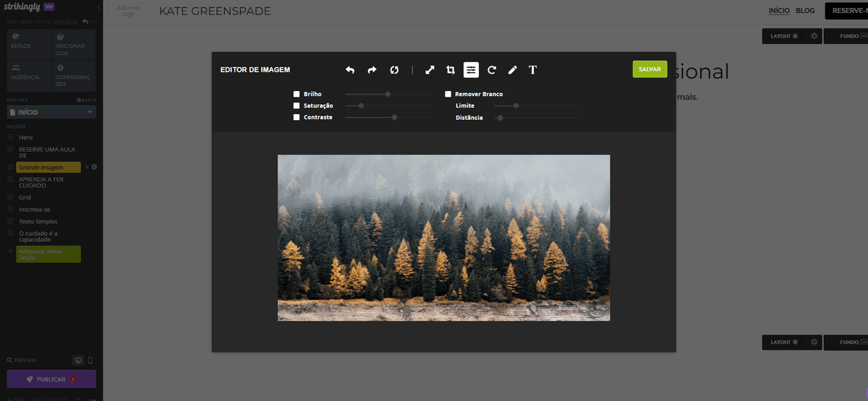Enable the Brilho checkbox
This screenshot has width=868, height=401.
pos(297,94)
